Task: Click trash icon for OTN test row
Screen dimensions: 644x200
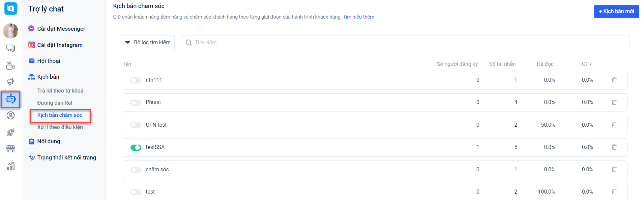Action: pos(614,125)
